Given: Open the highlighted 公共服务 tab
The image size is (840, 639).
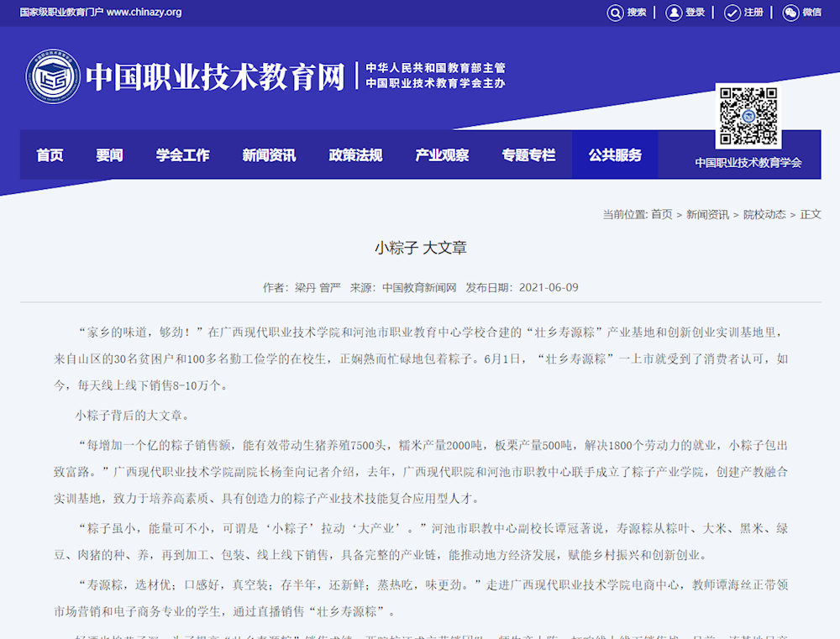Looking at the screenshot, I should (615, 155).
